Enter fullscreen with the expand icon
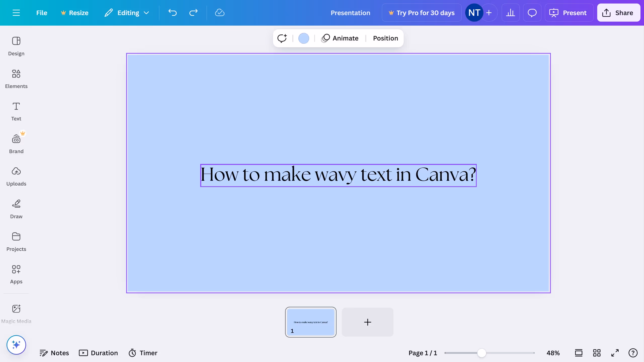Viewport: 644px width, 362px height. [x=615, y=353]
